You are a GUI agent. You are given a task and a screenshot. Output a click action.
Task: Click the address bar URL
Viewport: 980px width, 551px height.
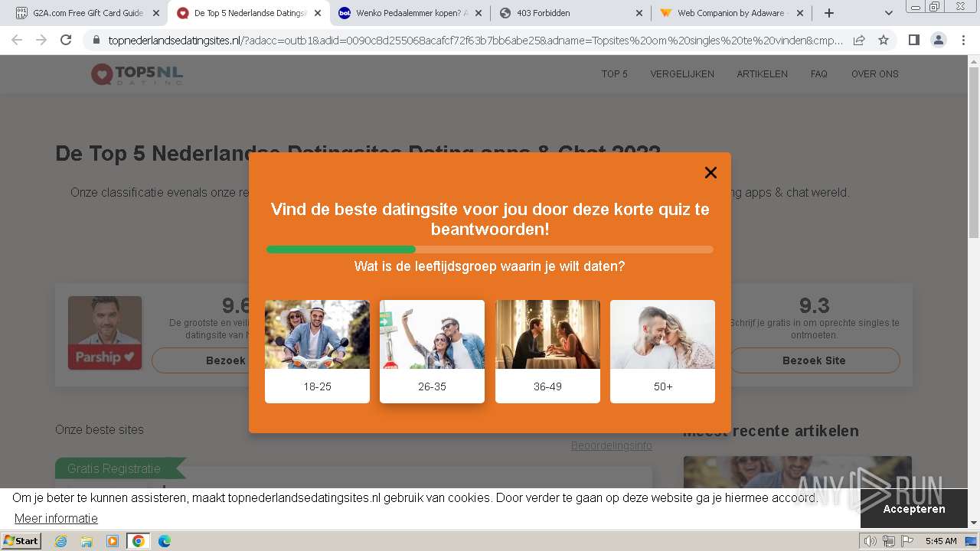pos(475,41)
